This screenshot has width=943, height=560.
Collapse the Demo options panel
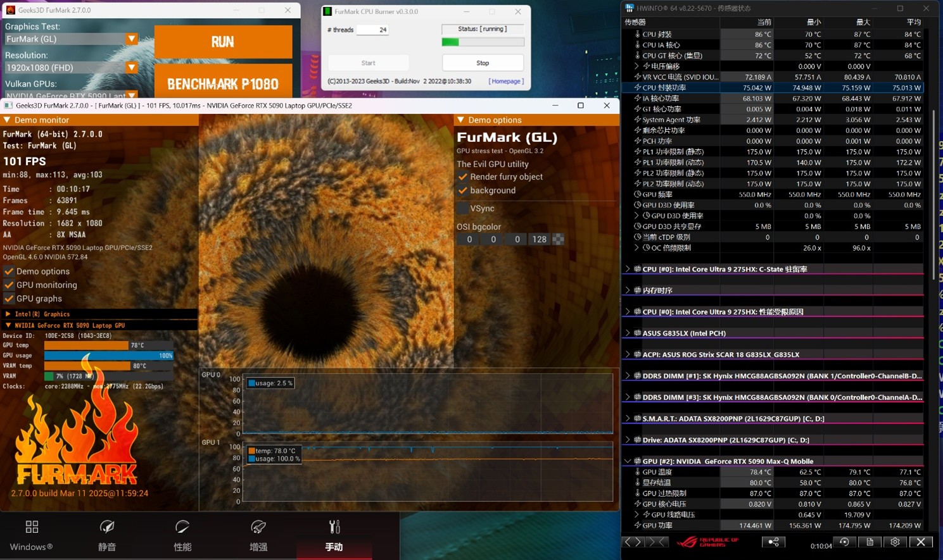point(461,120)
